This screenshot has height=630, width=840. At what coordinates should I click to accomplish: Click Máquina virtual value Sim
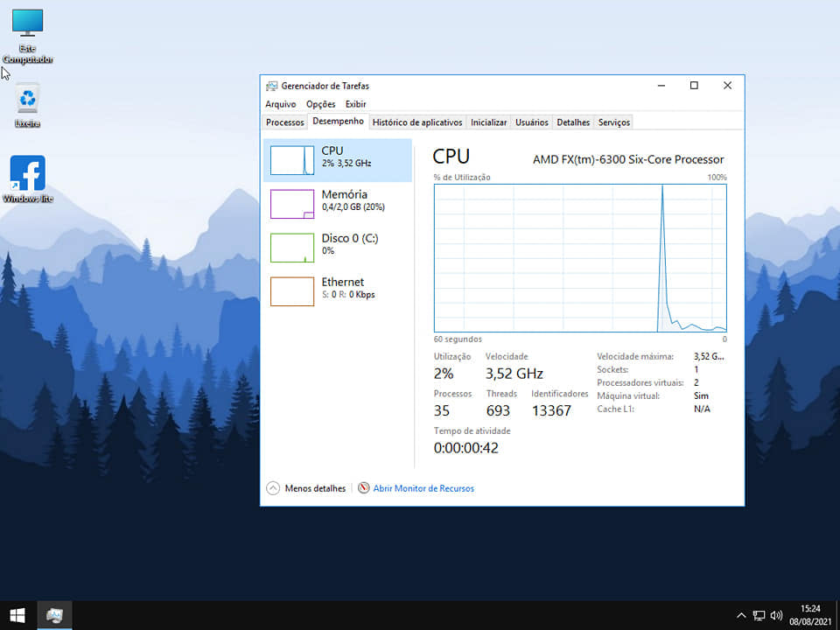tap(701, 395)
